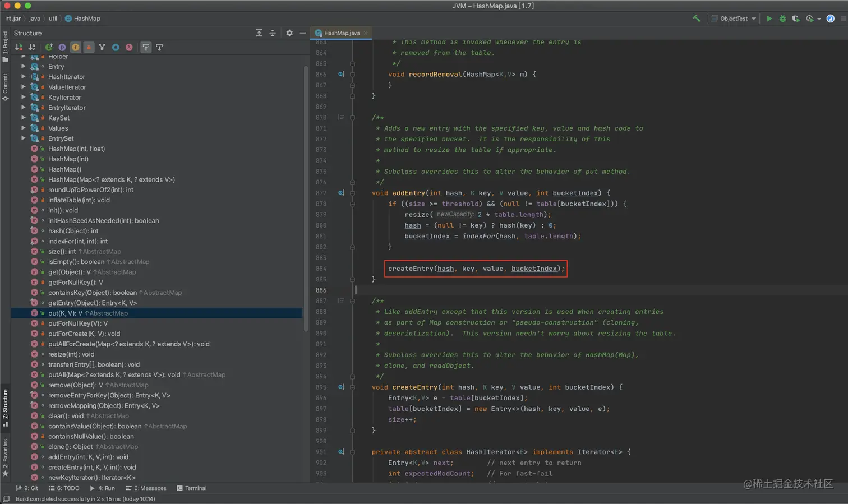
Task: Run ObjectTest with coverage shield icon
Action: (795, 19)
